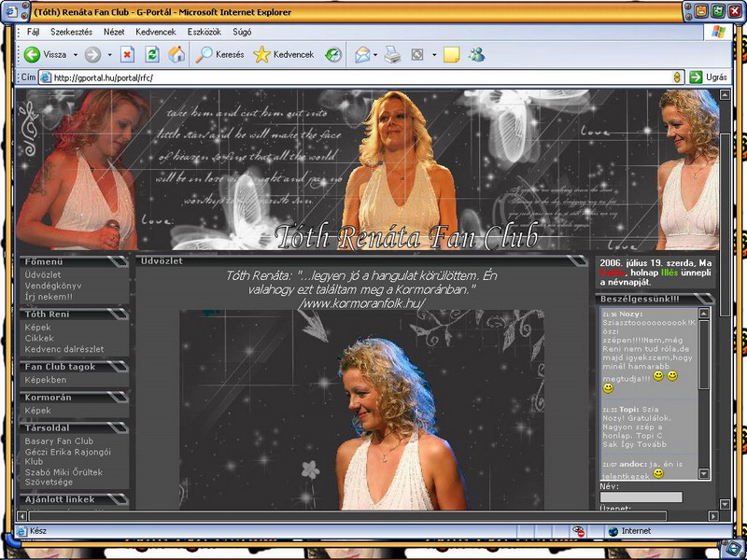Refresh the page with the green arrows icon
Screen dimensions: 747x560
point(151,54)
